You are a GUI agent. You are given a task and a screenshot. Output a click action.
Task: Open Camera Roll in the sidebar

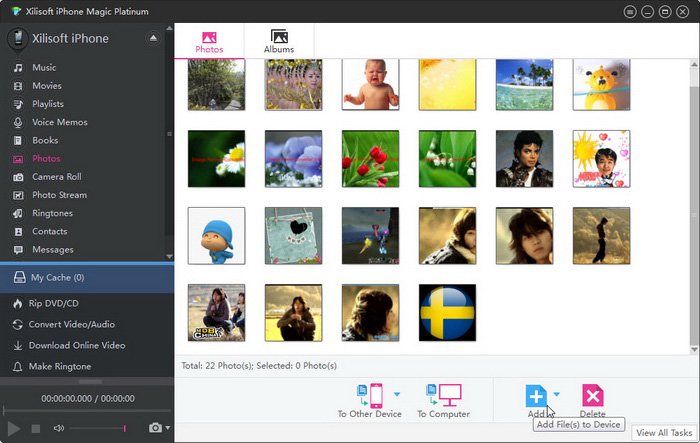click(56, 177)
